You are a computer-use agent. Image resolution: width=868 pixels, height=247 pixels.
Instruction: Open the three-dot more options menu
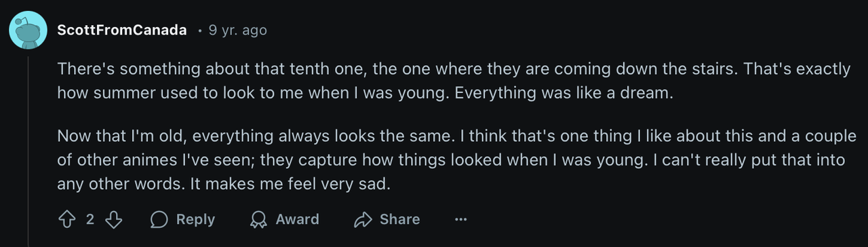click(461, 219)
